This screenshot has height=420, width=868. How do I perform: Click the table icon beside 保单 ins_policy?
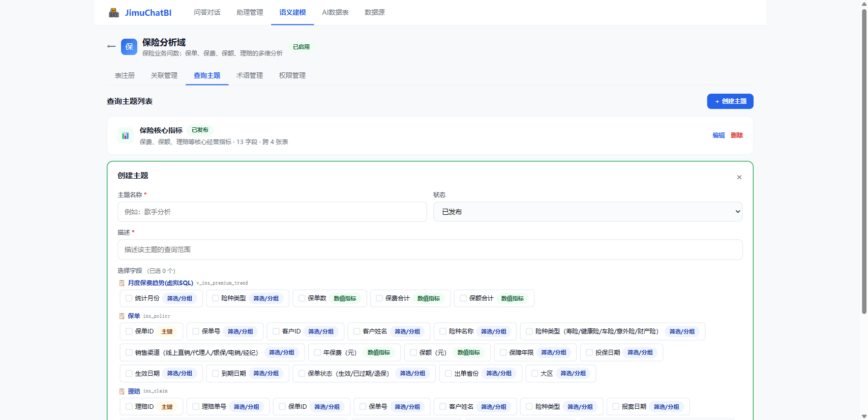[122, 316]
